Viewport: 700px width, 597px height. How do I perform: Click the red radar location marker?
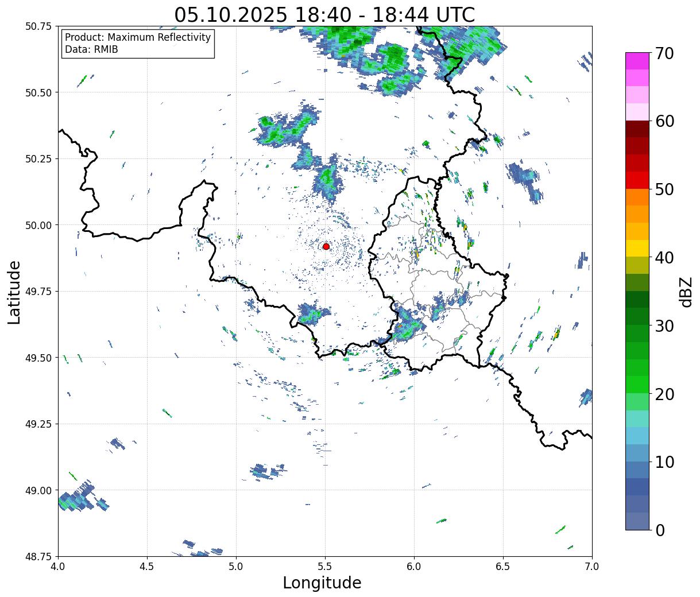click(x=326, y=246)
